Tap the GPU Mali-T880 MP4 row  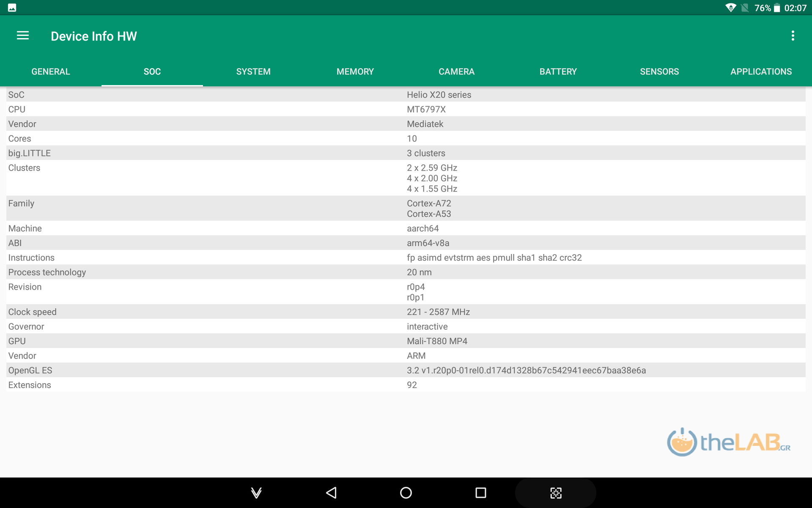coord(406,341)
